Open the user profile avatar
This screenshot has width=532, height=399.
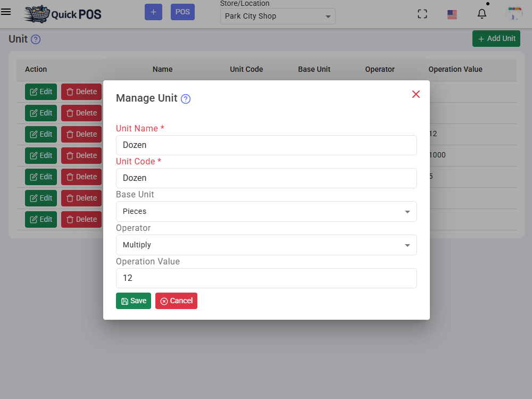(514, 14)
